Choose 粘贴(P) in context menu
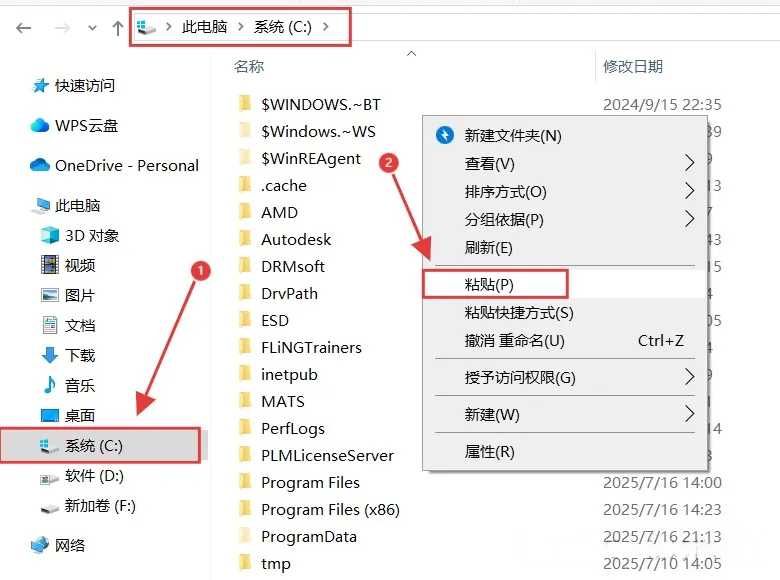Viewport: 780px width, 580px height. [x=565, y=285]
